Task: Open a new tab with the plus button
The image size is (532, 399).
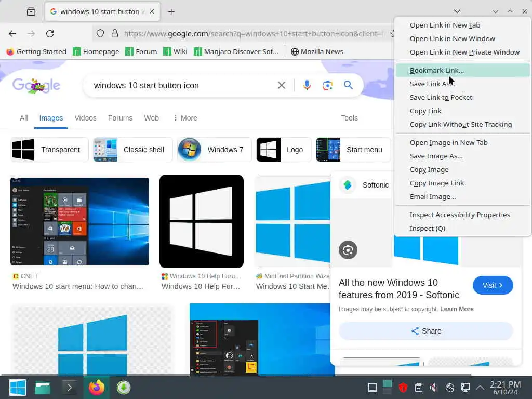Action: pyautogui.click(x=171, y=12)
